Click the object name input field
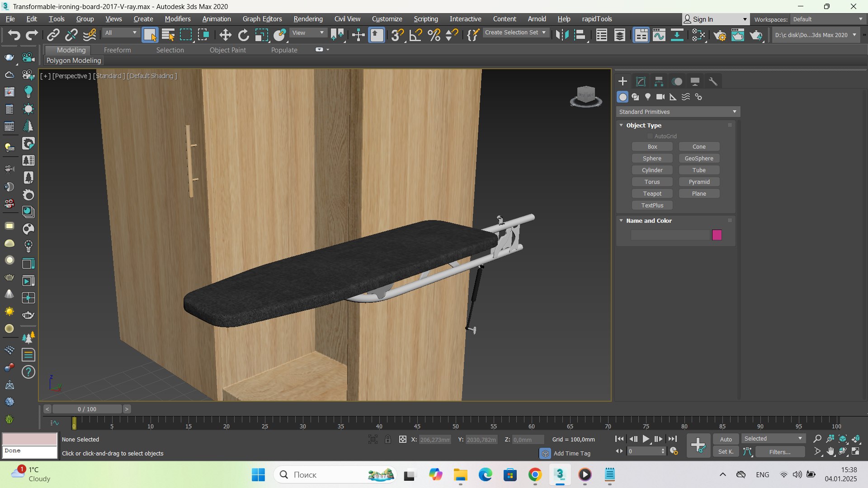This screenshot has height=488, width=868. pyautogui.click(x=670, y=235)
